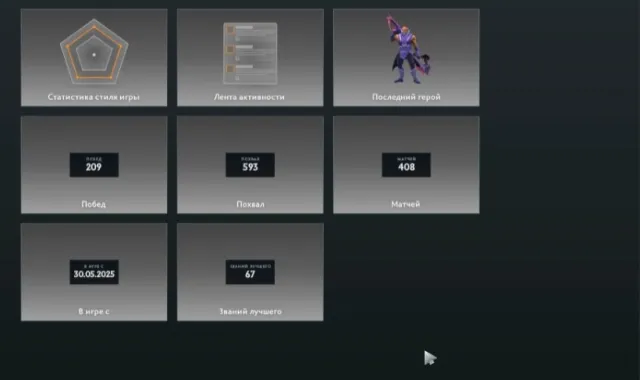
Task: Choose the 30.05.2025 date badge
Action: pyautogui.click(x=94, y=272)
